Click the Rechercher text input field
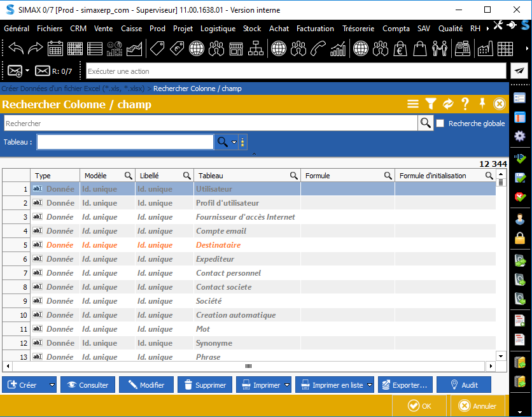 tap(210, 124)
